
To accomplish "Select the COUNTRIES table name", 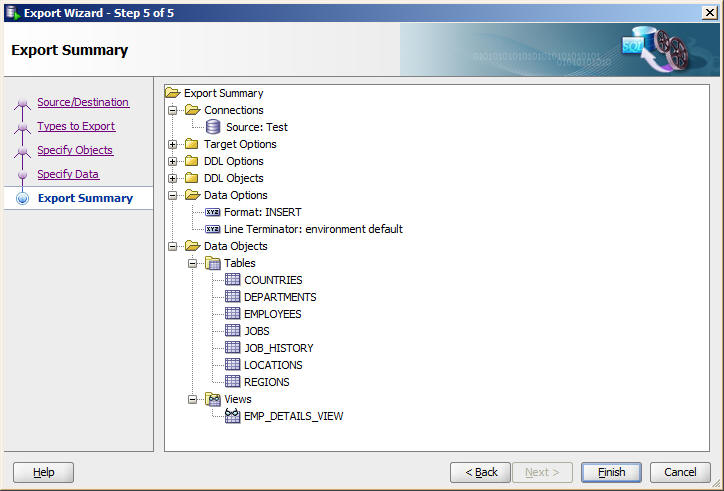I will click(273, 280).
